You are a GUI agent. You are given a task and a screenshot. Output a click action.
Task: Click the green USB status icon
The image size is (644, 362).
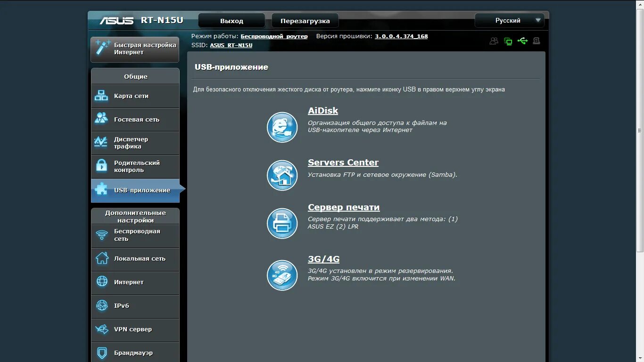click(522, 41)
